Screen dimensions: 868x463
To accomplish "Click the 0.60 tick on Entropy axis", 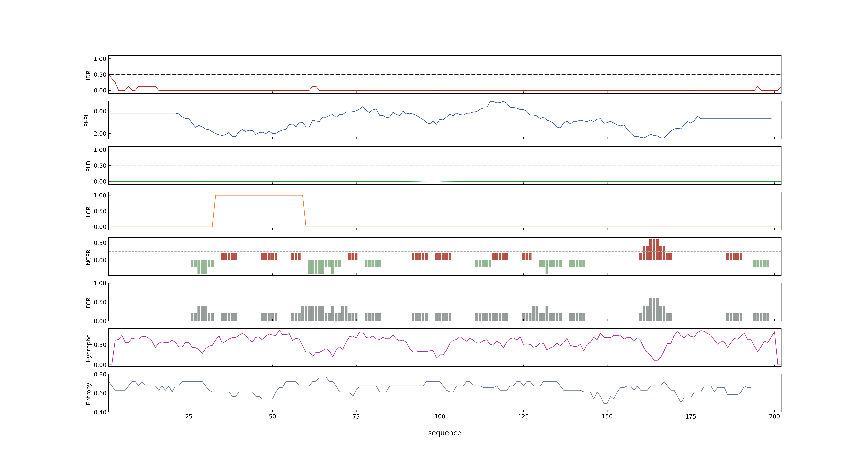I will (100, 393).
